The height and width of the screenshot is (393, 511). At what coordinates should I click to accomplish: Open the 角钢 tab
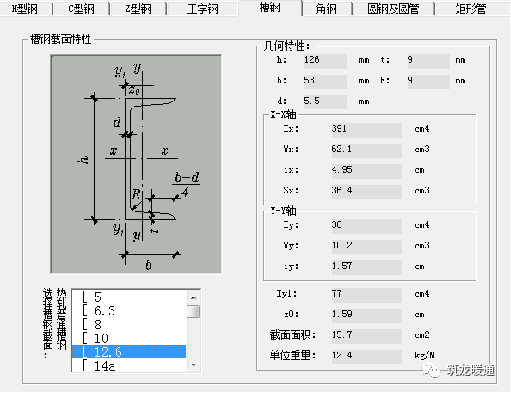pyautogui.click(x=327, y=8)
